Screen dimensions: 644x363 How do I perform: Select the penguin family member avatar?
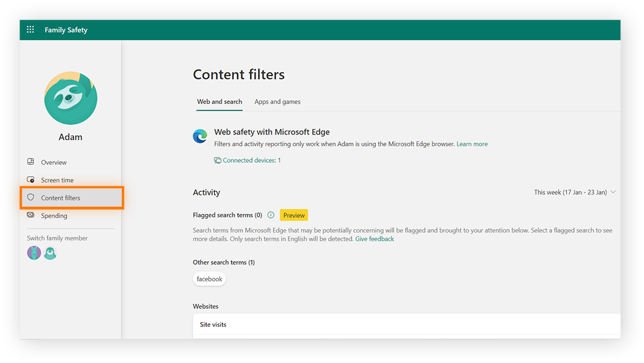(50, 253)
